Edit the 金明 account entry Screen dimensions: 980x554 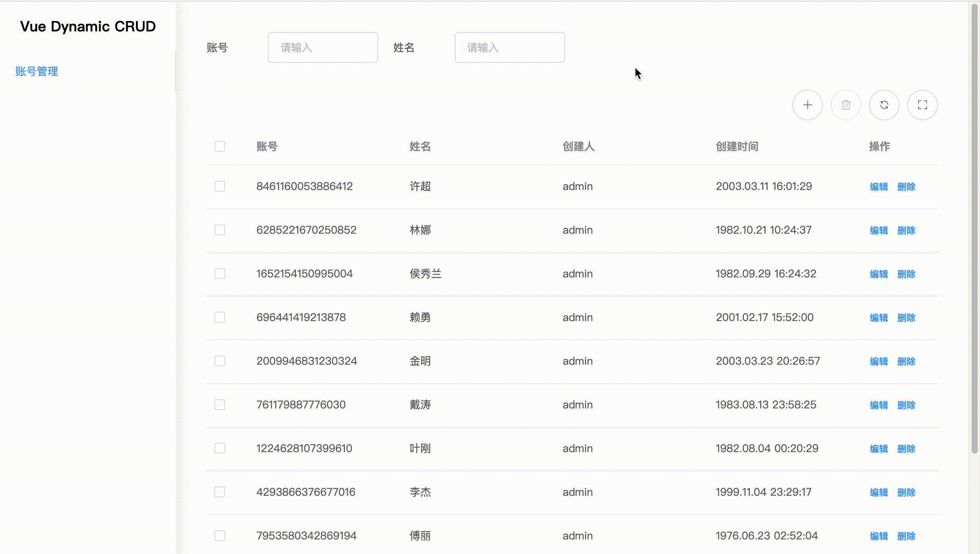879,361
